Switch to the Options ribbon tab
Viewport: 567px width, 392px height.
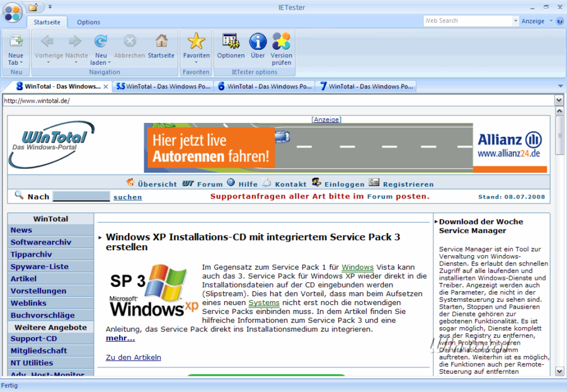89,22
